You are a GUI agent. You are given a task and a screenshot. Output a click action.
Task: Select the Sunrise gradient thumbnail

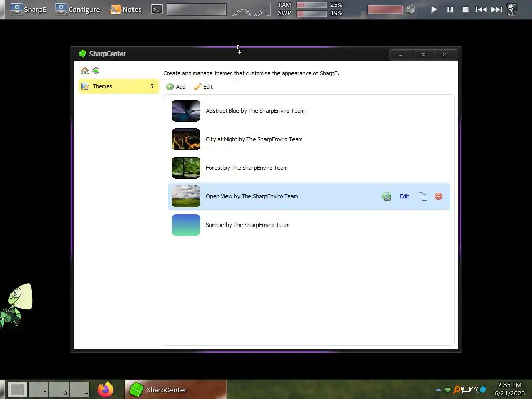click(186, 224)
